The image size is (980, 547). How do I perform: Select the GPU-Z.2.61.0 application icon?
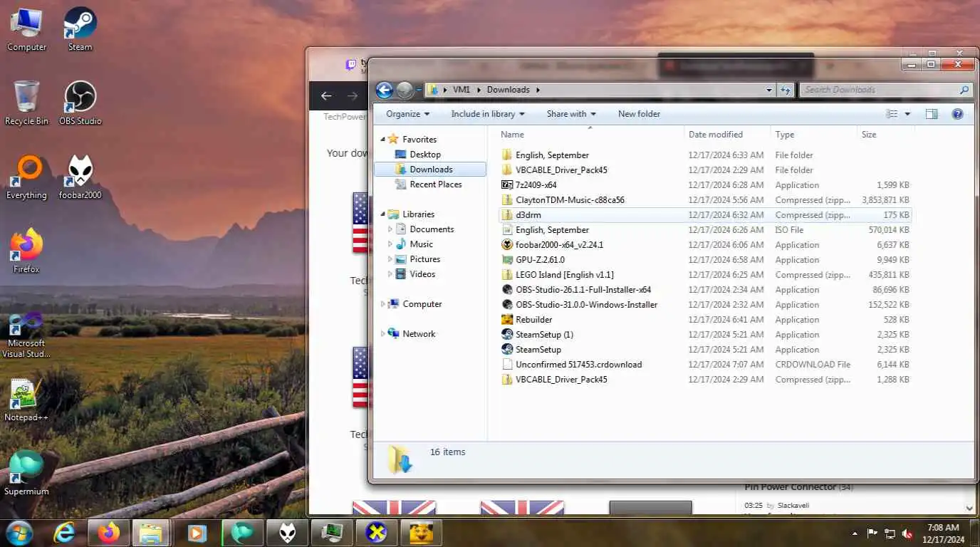(x=507, y=260)
